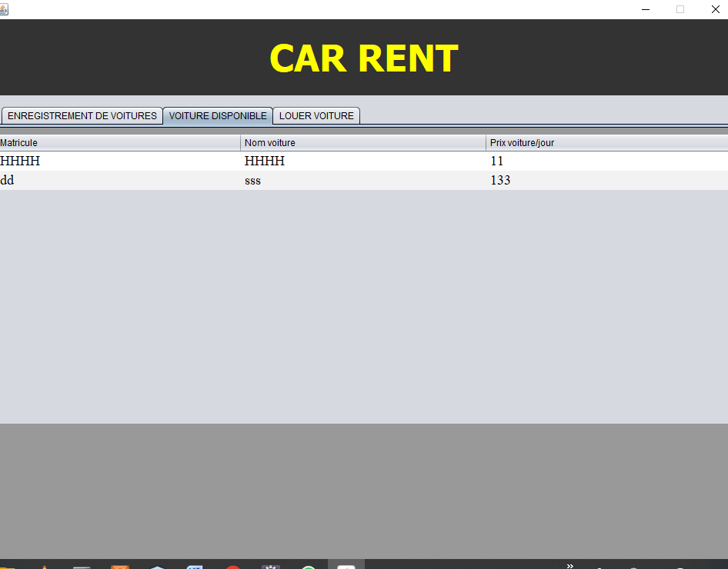
Task: Click the highlighted active app on taskbar
Action: 346,565
